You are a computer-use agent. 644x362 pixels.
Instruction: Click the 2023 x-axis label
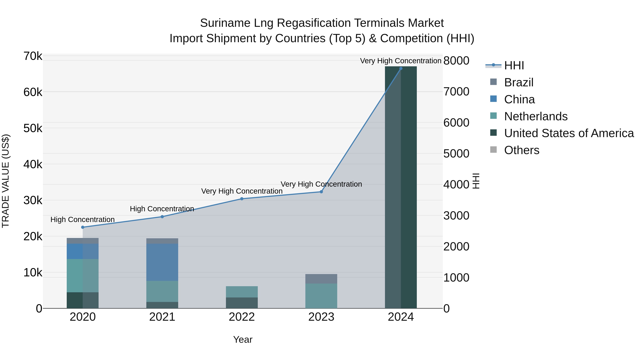point(321,317)
